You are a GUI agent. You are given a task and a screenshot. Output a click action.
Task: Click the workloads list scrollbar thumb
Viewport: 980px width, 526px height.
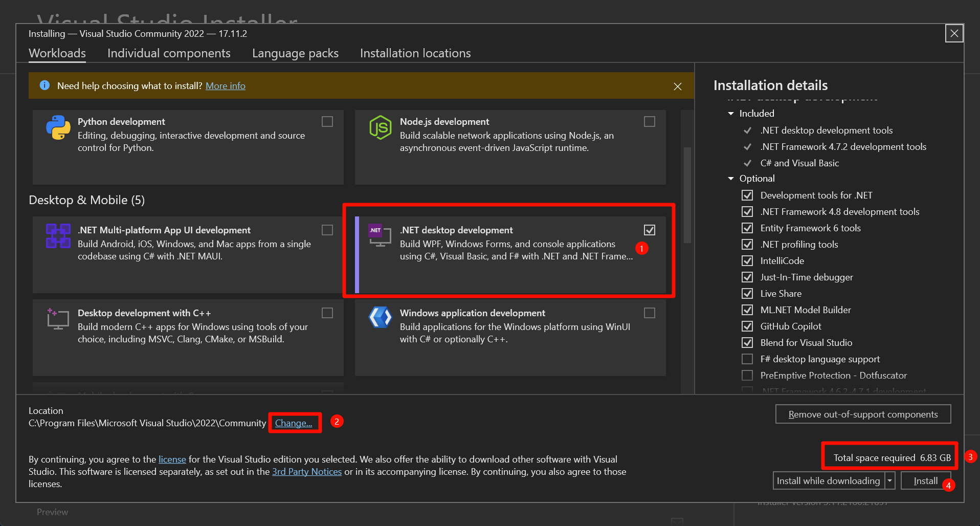687,194
